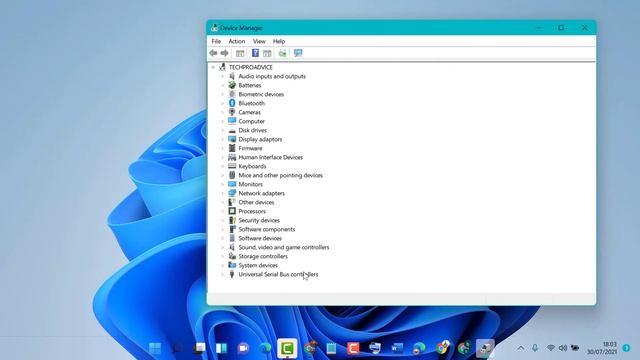Click the Human Interface Devices icon

pyautogui.click(x=232, y=157)
